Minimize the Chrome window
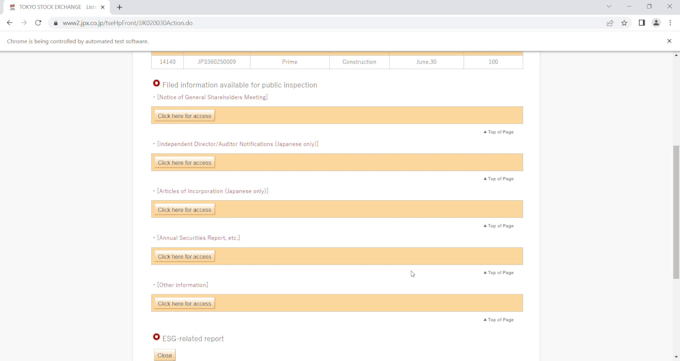 coord(629,7)
